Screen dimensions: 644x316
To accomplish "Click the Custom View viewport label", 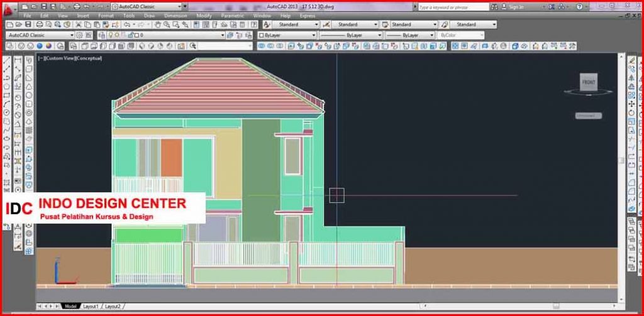I will pyautogui.click(x=60, y=58).
